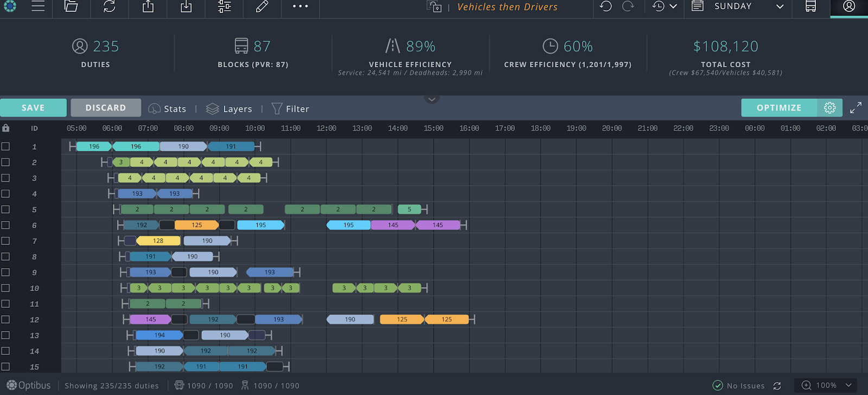Collapse the summary stats panel chevron
This screenshot has height=395, width=868.
[x=432, y=99]
